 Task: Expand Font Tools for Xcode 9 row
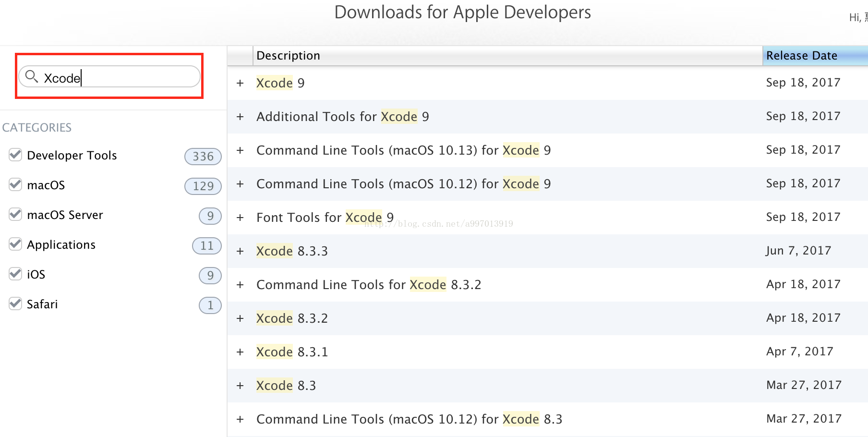point(240,218)
